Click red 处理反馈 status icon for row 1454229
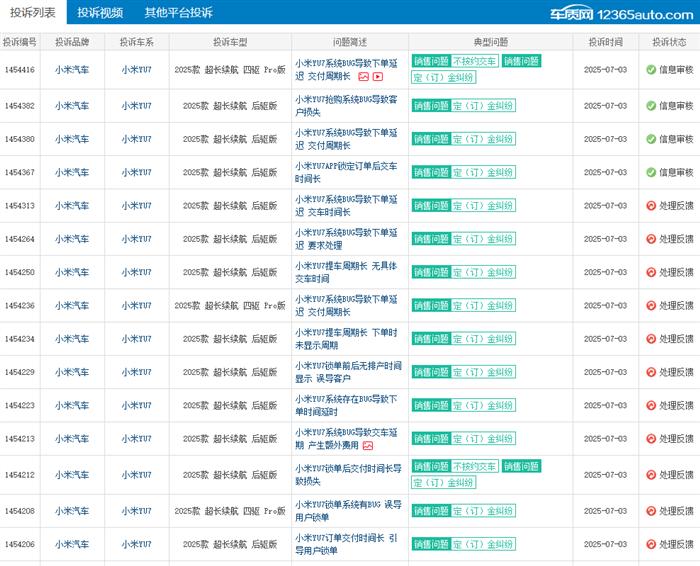 651,372
